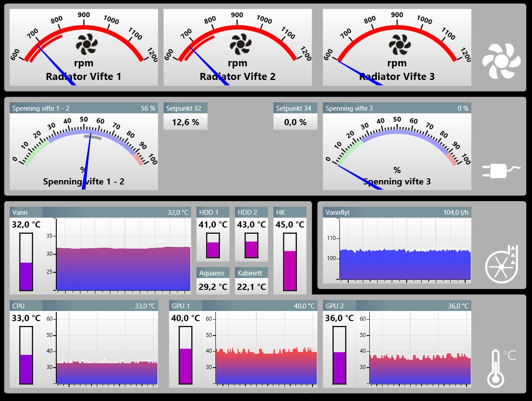Click the GPU 1 panel header

(x=243, y=306)
